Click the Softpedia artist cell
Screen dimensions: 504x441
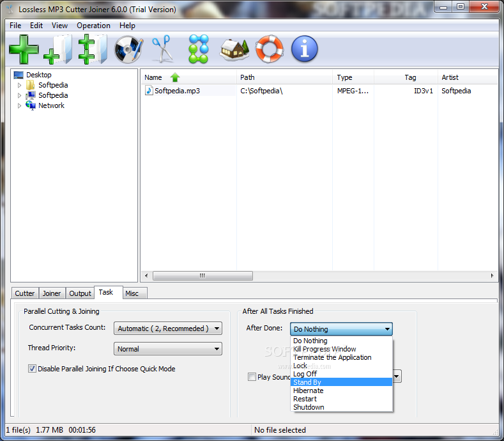click(456, 91)
